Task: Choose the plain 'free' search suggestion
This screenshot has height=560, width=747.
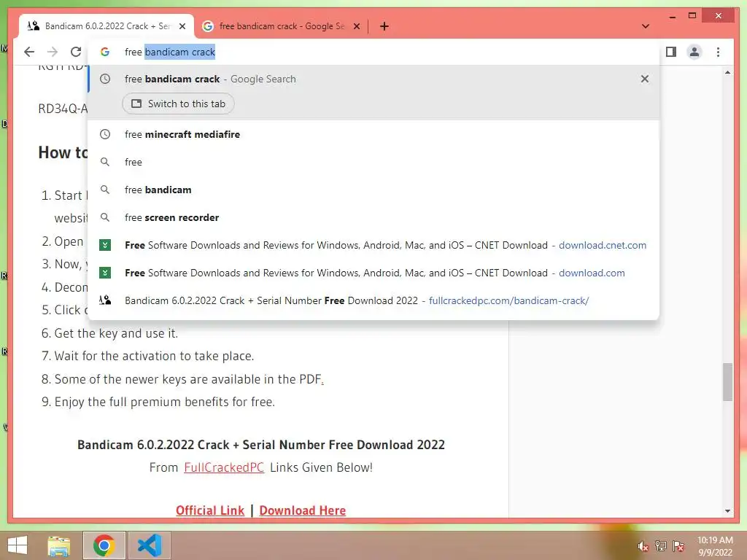Action: pos(374,162)
